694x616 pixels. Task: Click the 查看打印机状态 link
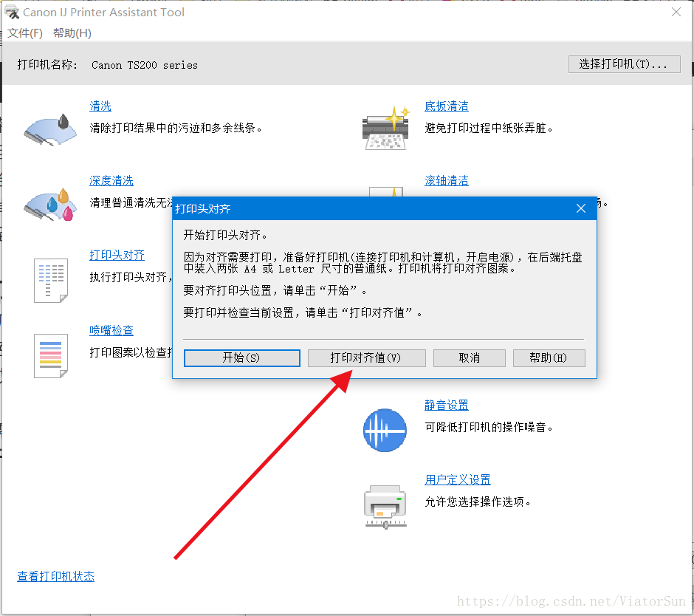pos(56,576)
